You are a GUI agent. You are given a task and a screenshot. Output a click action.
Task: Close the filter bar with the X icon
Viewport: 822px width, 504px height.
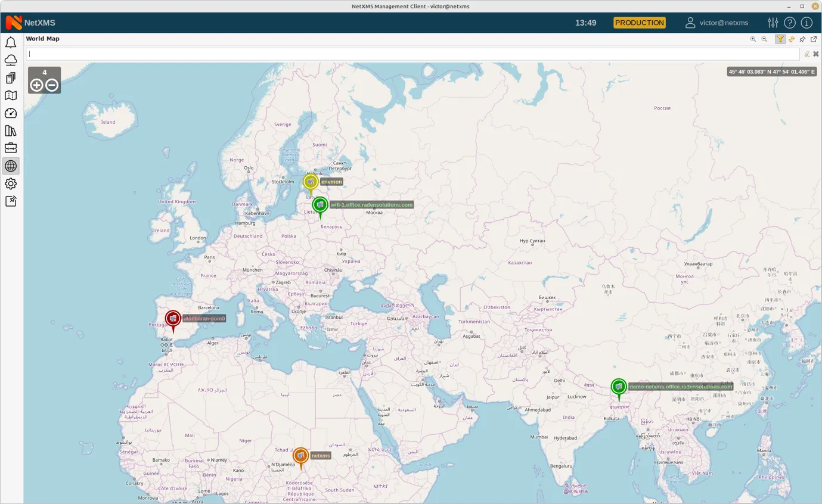pyautogui.click(x=816, y=54)
